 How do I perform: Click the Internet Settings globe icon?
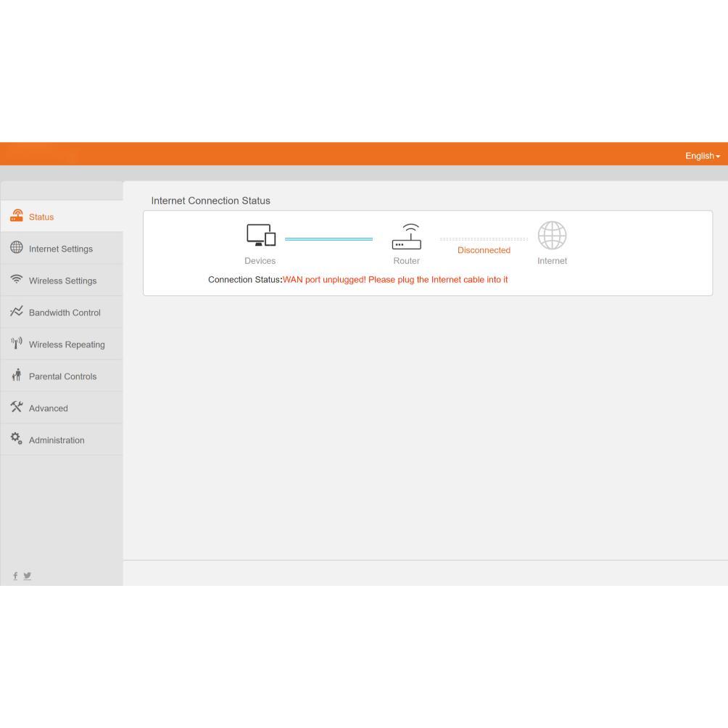click(16, 247)
